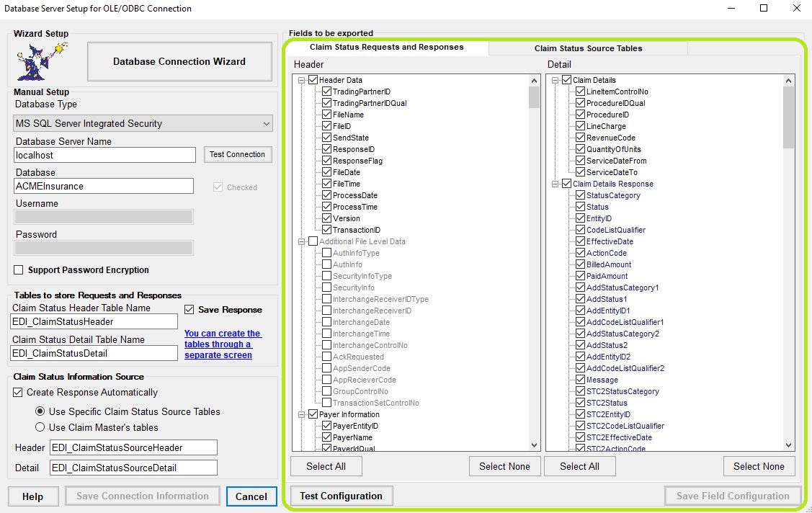Collapse the Claim Details Response node

coord(555,184)
